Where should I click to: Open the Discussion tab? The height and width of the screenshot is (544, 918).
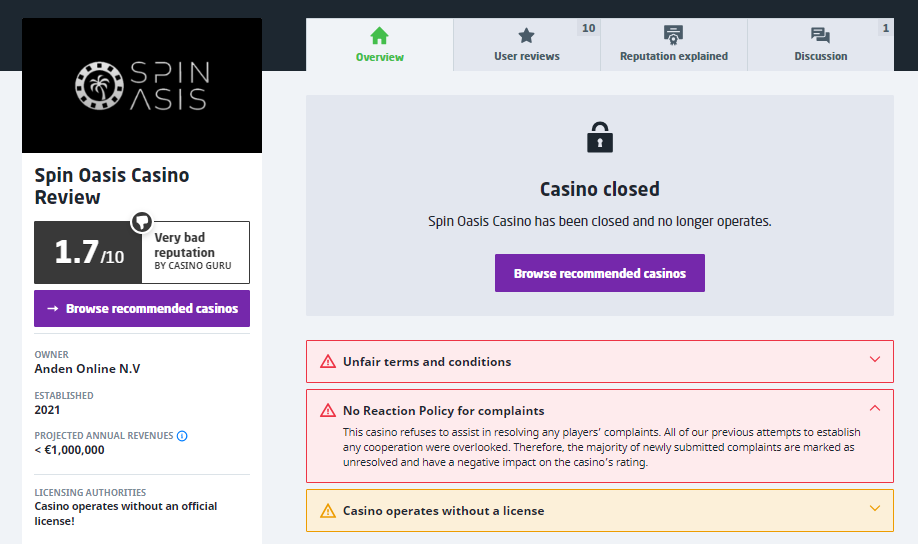[x=820, y=46]
